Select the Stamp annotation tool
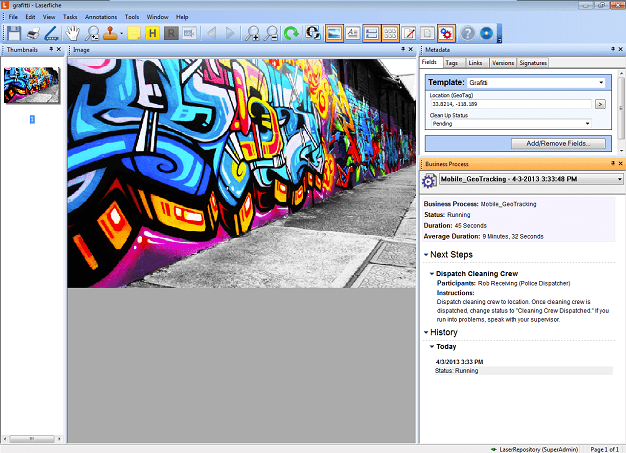The width and height of the screenshot is (626, 453). 111,33
